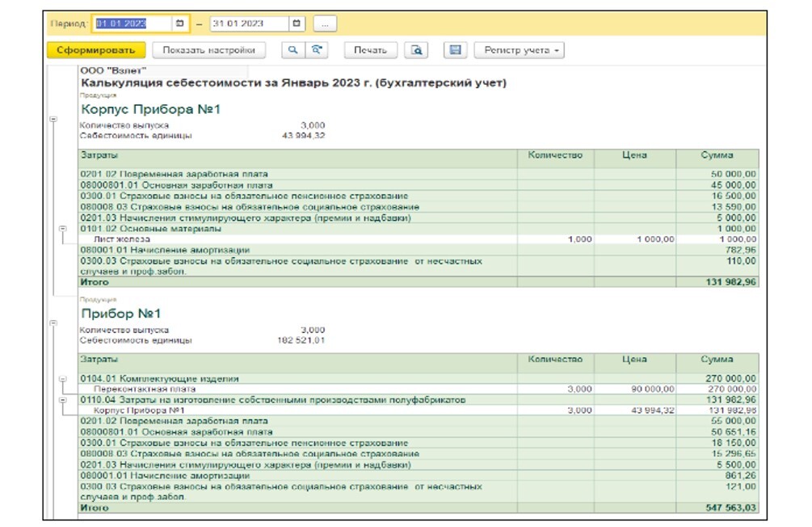Image resolution: width=812 pixels, height=527 pixels.
Task: Click the total 131 982,96 in first Итого row
Action: tap(730, 282)
